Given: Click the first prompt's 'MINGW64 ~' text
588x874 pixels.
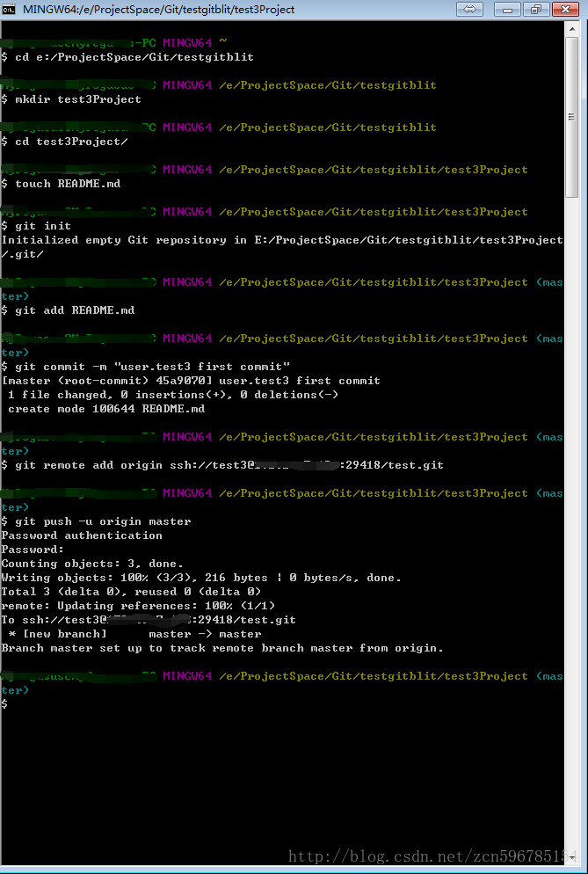Looking at the screenshot, I should [x=195, y=43].
